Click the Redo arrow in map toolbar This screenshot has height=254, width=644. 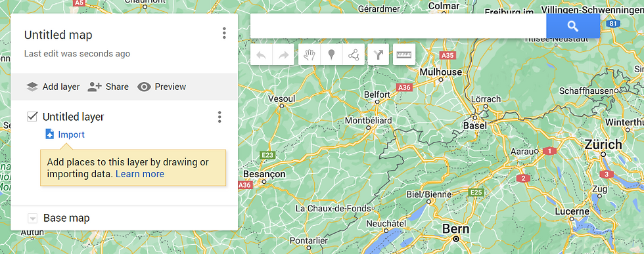283,54
